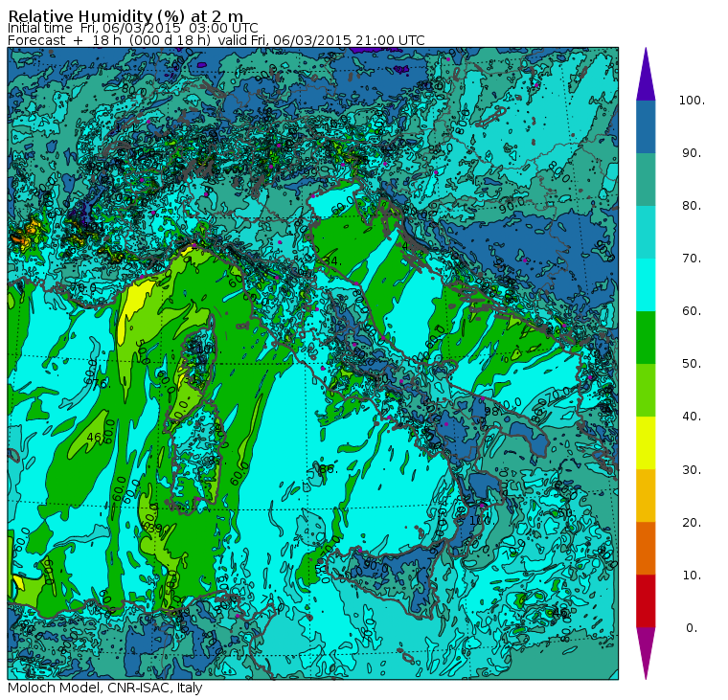The height and width of the screenshot is (700, 728).
Task: Click the bright cyan 60–70 legend swatch
Action: 646,285
